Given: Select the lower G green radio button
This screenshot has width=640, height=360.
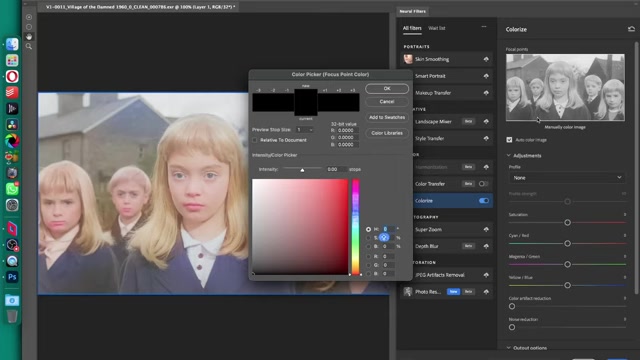Looking at the screenshot, I should pos(368,265).
